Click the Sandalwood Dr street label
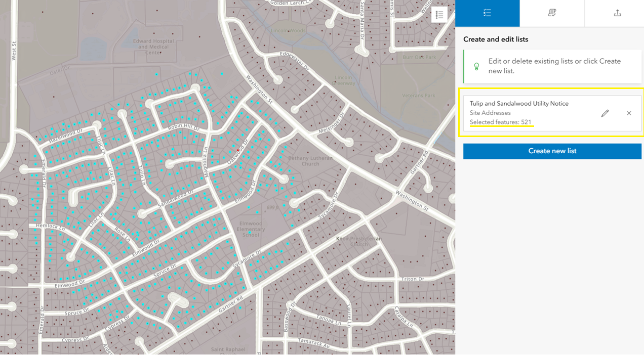The image size is (644, 355). click(x=176, y=198)
